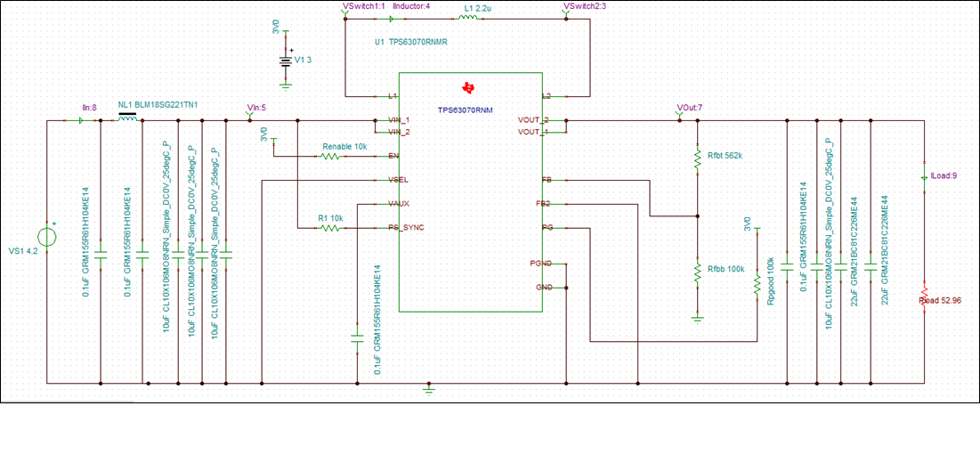Select the red Rload resistor symbol
This screenshot has width=980, height=471.
[x=924, y=296]
